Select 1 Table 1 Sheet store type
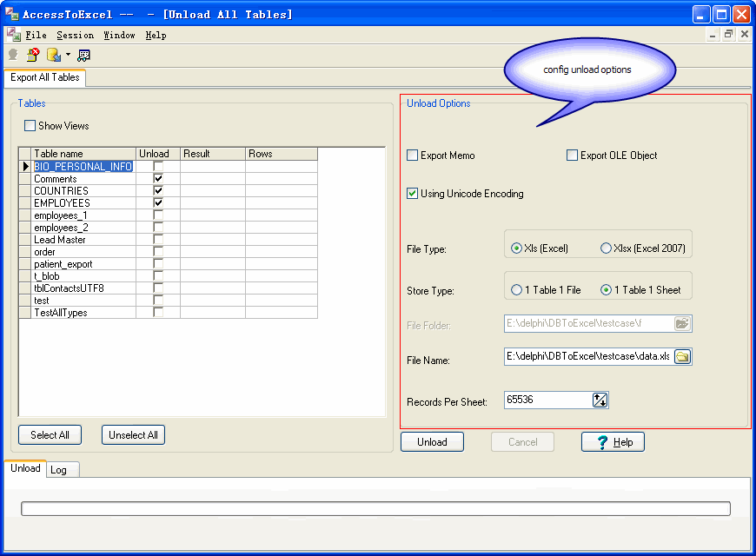This screenshot has height=556, width=756. click(x=606, y=290)
